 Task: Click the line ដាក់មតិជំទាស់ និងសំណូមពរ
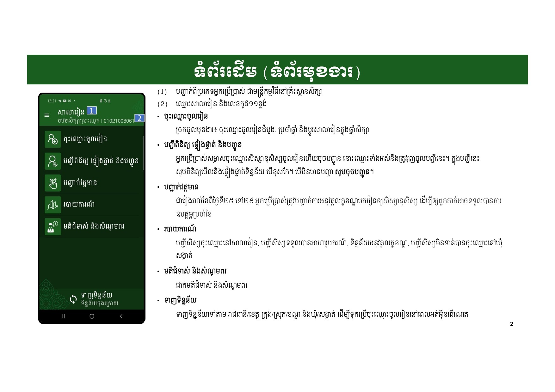pyautogui.click(x=212, y=285)
